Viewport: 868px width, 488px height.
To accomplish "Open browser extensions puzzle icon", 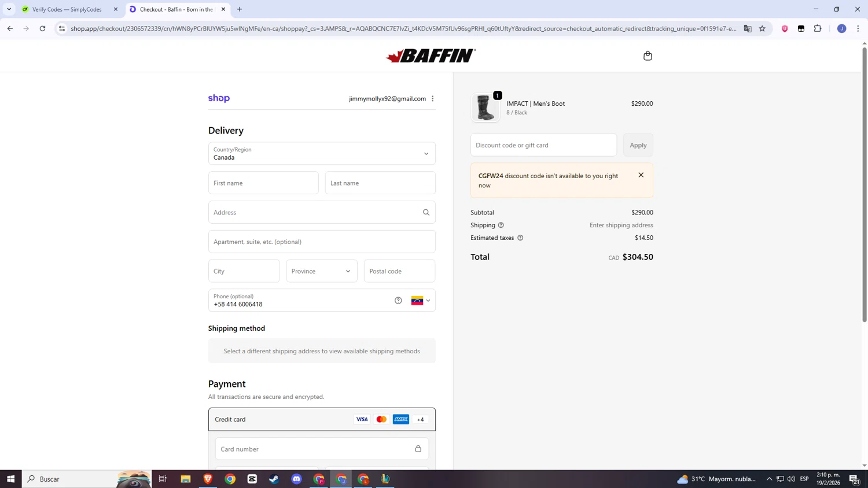I will (x=818, y=28).
